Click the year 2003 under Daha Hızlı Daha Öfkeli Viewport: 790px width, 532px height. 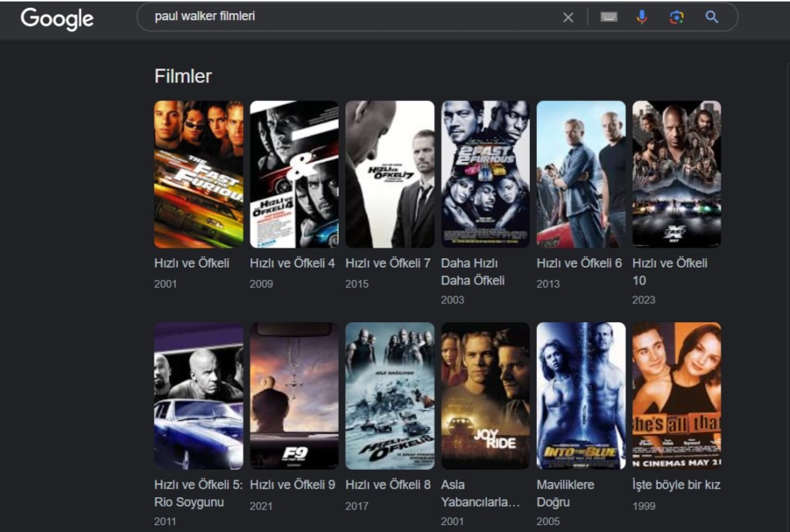(452, 300)
